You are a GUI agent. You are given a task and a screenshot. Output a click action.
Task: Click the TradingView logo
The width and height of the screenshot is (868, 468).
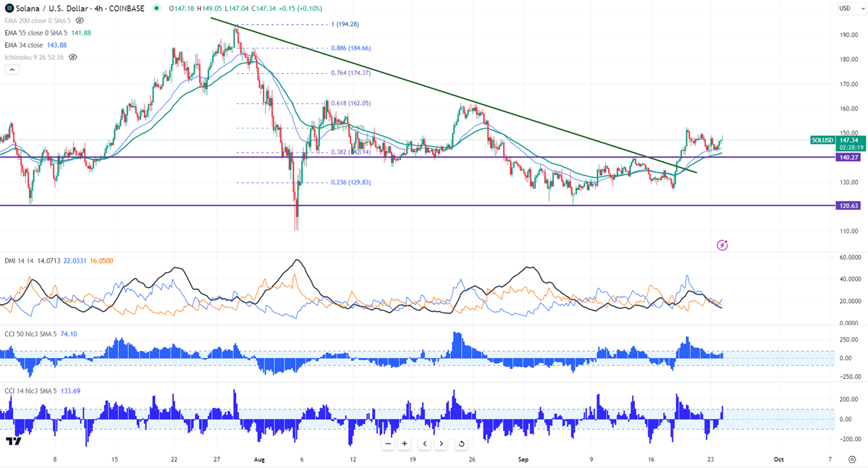pos(14,441)
